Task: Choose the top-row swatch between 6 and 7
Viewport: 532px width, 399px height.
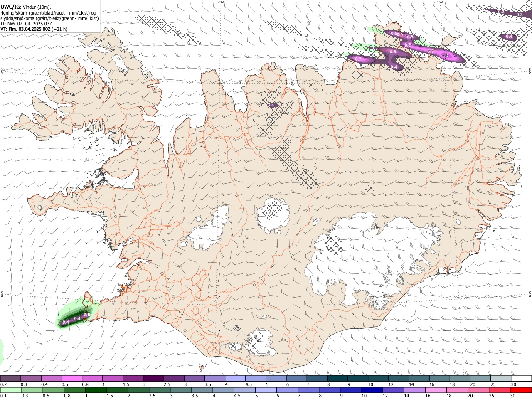Action: [296, 379]
